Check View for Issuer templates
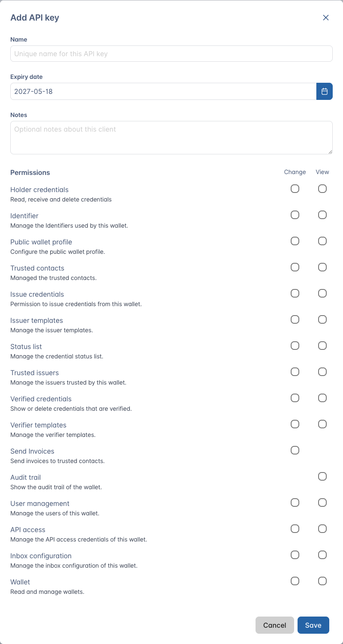Image resolution: width=343 pixels, height=644 pixels. point(322,319)
